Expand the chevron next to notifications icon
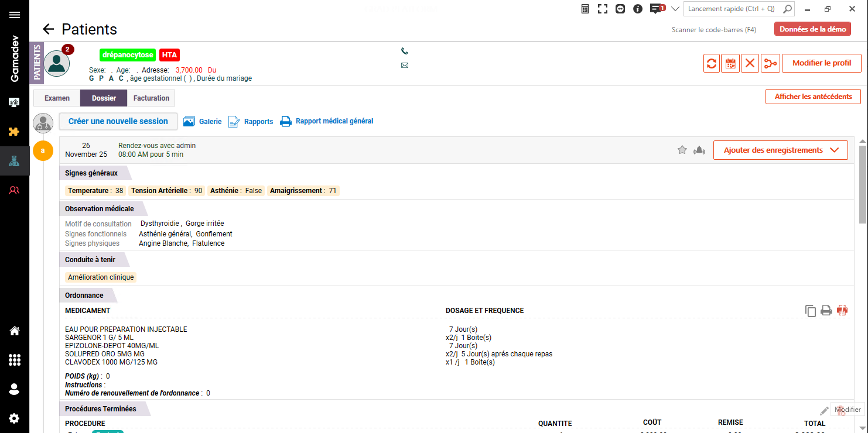This screenshot has width=868, height=433. [x=675, y=9]
